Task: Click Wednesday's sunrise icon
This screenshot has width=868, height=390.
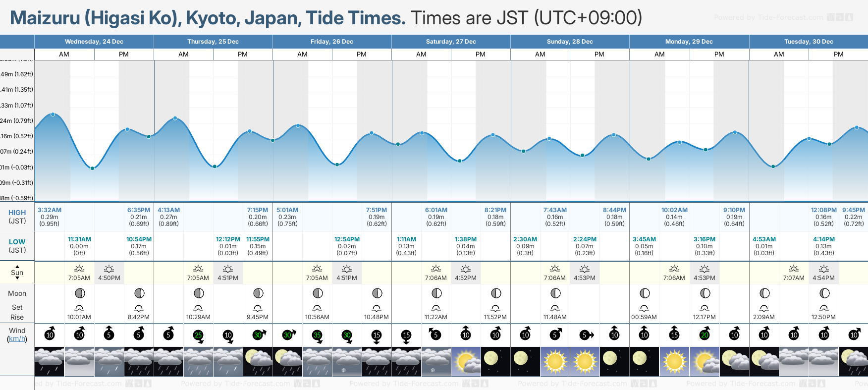Action: [79, 269]
